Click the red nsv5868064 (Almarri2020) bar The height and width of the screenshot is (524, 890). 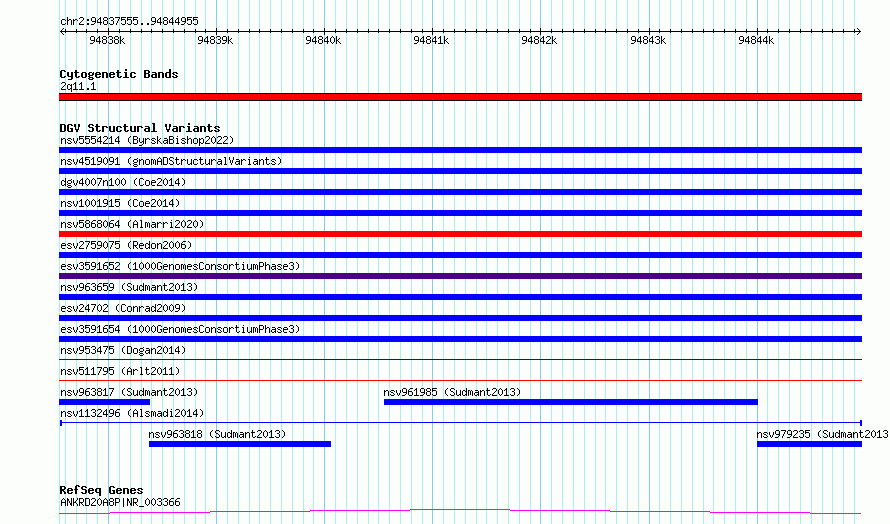460,234
